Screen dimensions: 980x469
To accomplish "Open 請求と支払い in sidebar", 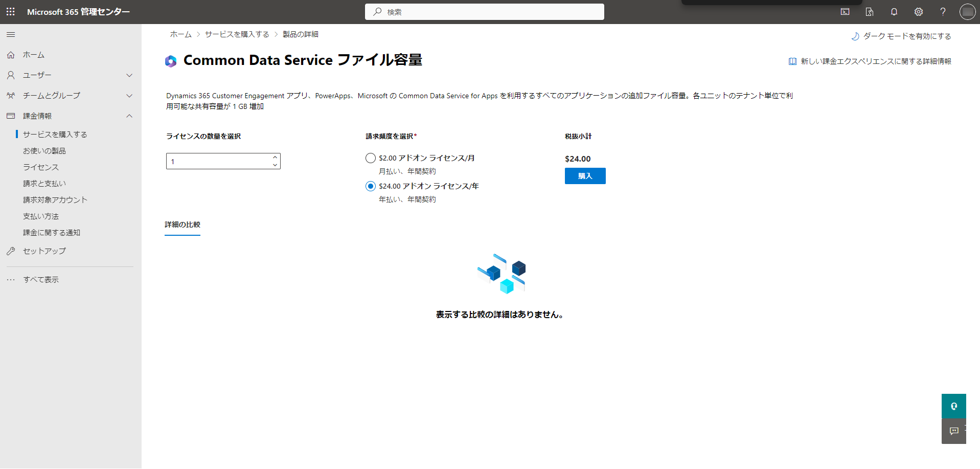I will [x=44, y=184].
